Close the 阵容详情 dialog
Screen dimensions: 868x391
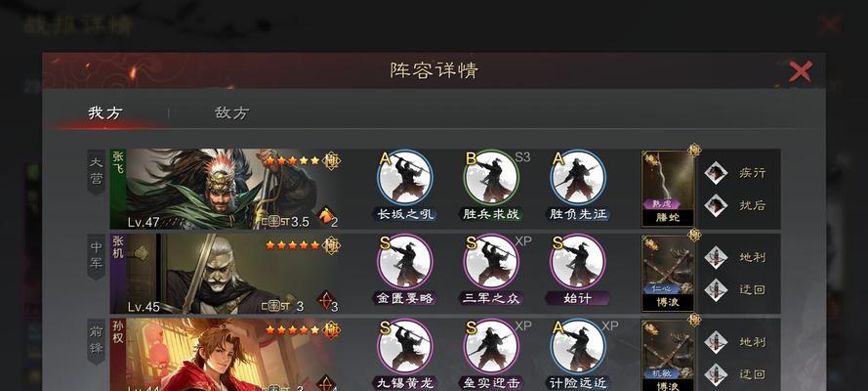[x=800, y=71]
